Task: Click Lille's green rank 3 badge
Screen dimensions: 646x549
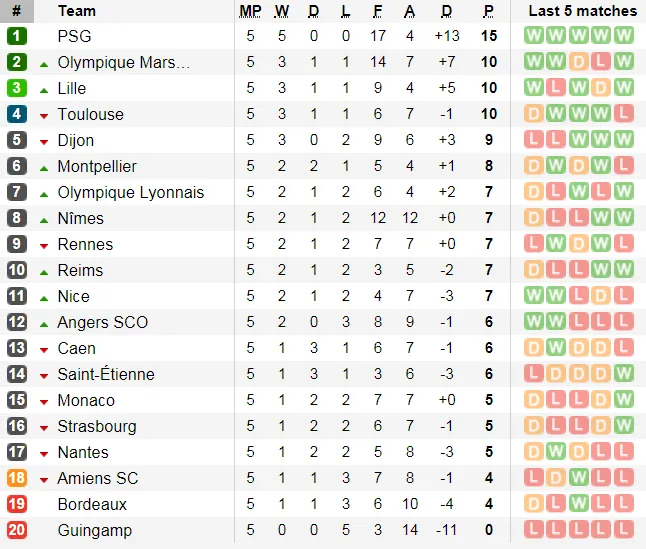Action: point(17,88)
